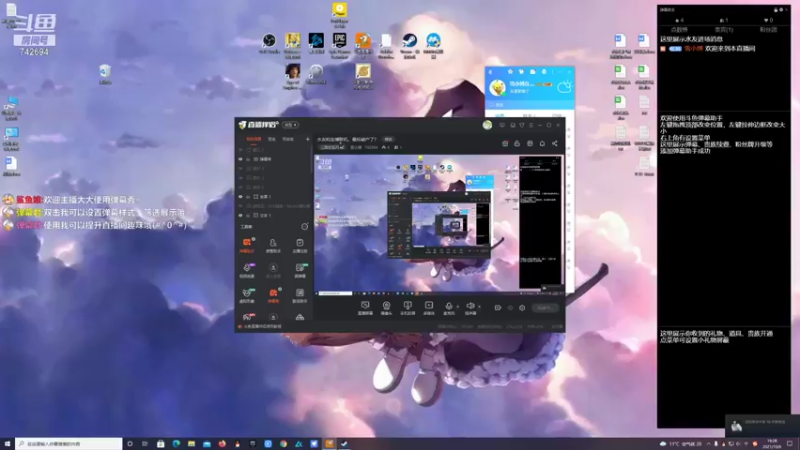Open the Windows notification center icon
Screen dimensions: 800x450
[x=790, y=444]
